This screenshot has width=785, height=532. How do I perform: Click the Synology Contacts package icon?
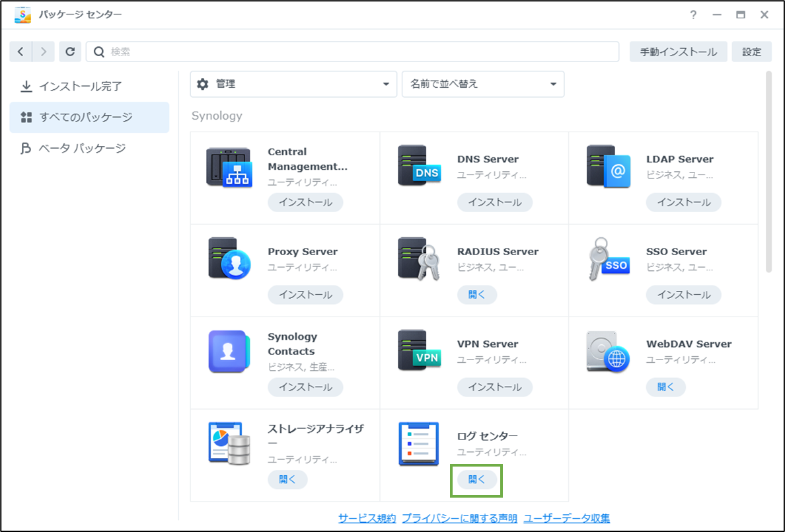[x=229, y=351]
